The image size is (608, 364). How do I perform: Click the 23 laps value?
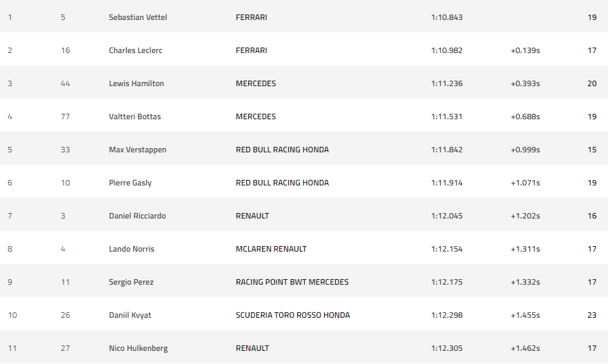(592, 315)
